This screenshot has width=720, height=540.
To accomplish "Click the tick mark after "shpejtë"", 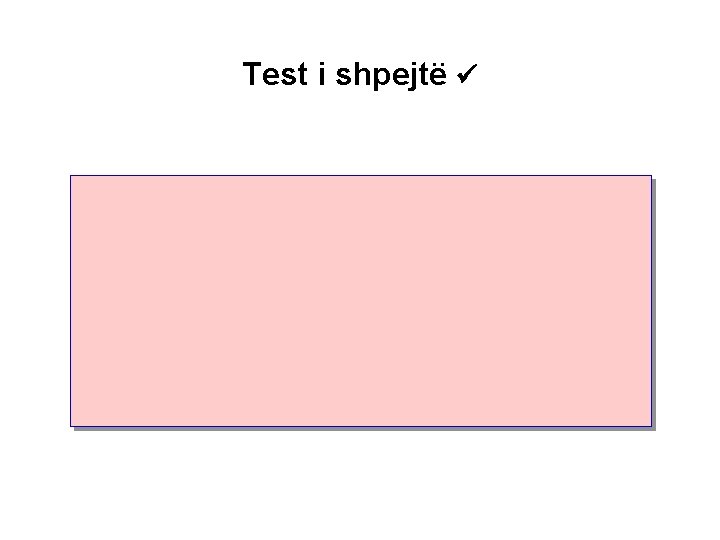I will tap(467, 73).
